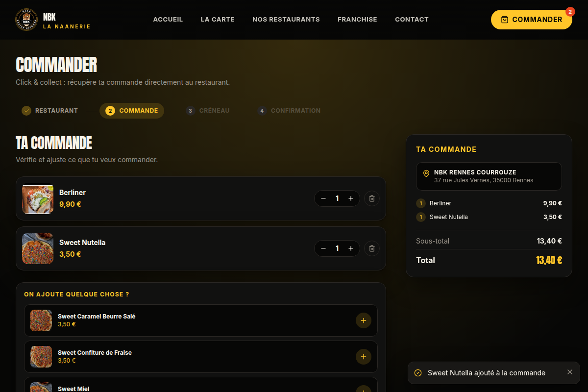This screenshot has width=588, height=392.
Task: Click the Berliner product thumbnail
Action: (38, 198)
